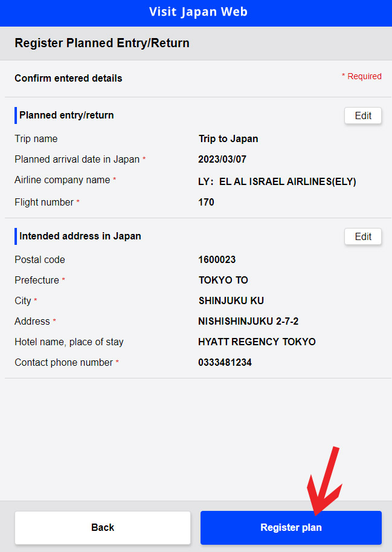Screen dimensions: 392x552
Task: Click the Intended address in Japan heading
Action: [x=80, y=236]
